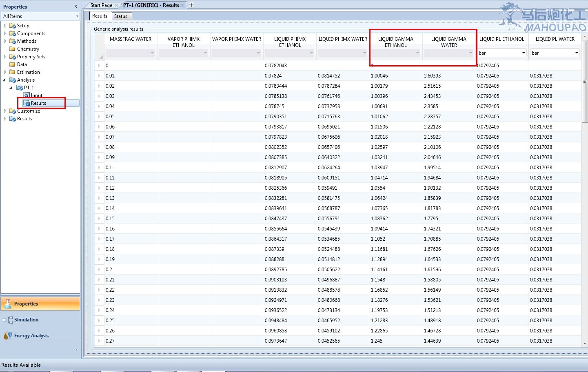This screenshot has width=588, height=372.
Task: Expand navigation pane options at bottom
Action: click(76, 349)
